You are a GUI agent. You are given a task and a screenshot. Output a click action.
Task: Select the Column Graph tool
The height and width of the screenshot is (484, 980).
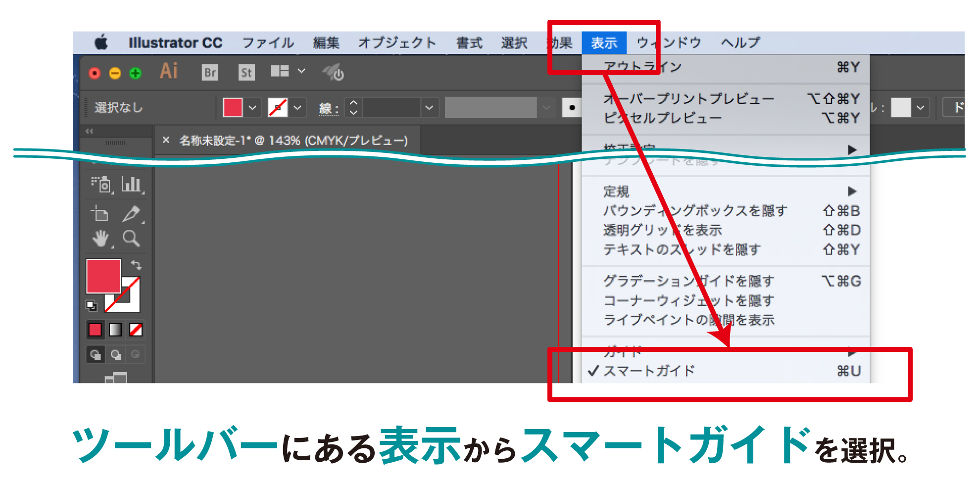(x=131, y=185)
